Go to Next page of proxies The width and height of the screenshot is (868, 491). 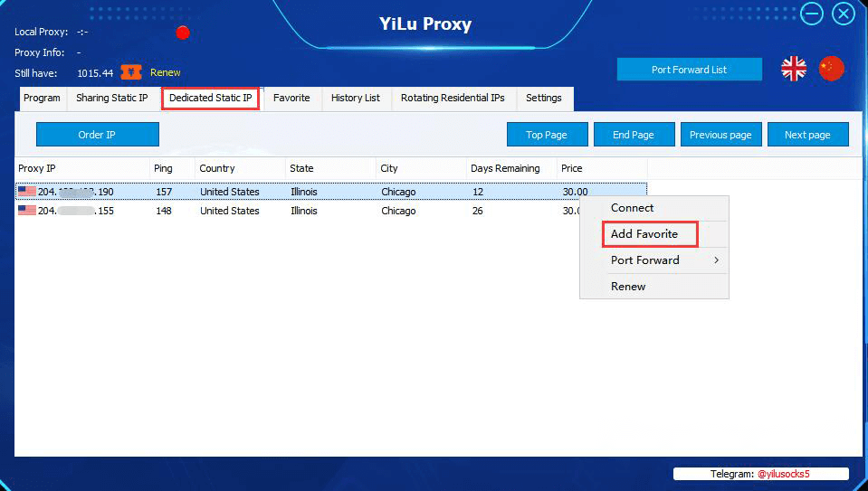[x=807, y=135]
